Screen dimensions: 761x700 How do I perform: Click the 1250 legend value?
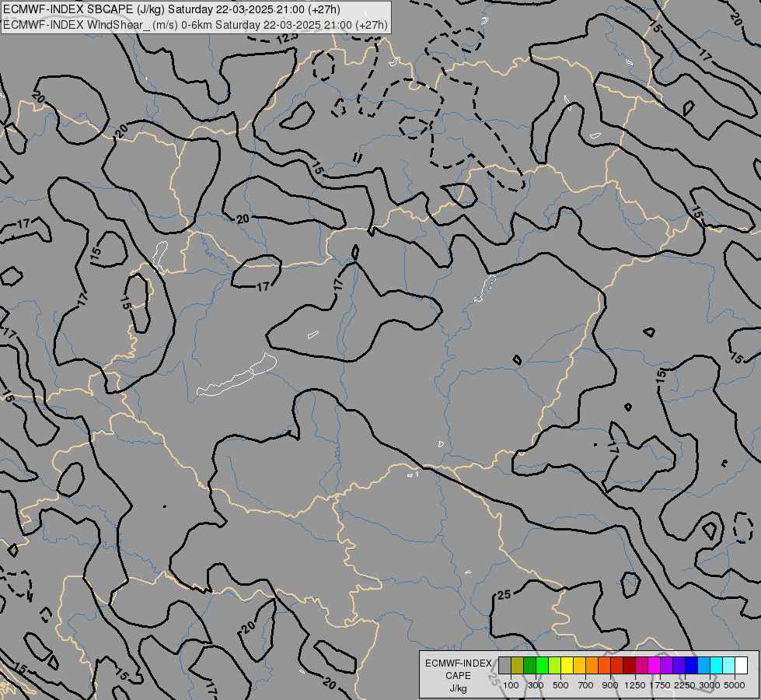pyautogui.click(x=635, y=685)
